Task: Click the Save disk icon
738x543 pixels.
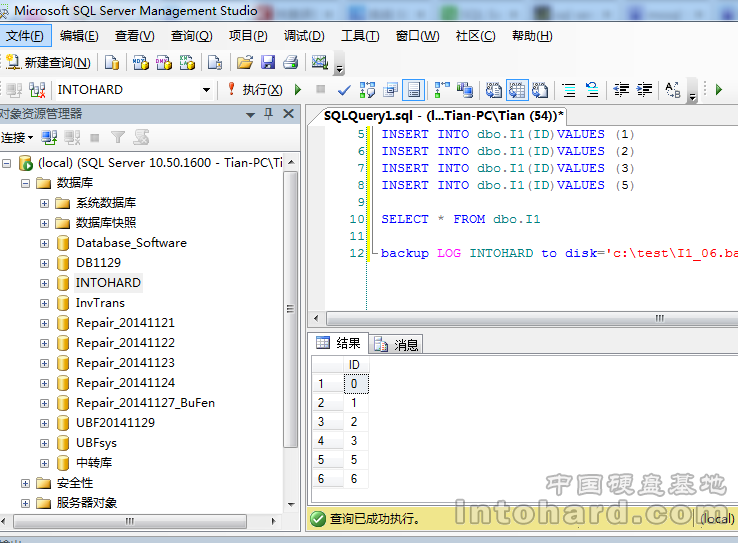Action: (267, 62)
